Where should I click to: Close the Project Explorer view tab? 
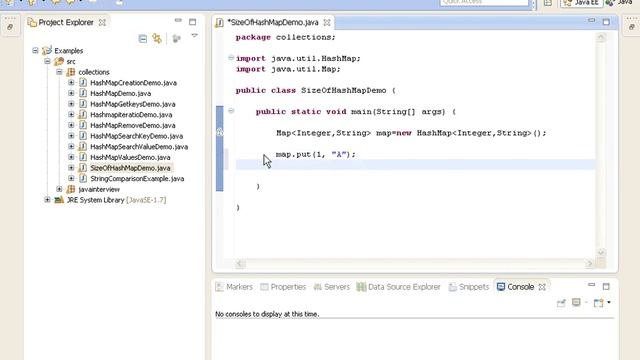click(102, 22)
